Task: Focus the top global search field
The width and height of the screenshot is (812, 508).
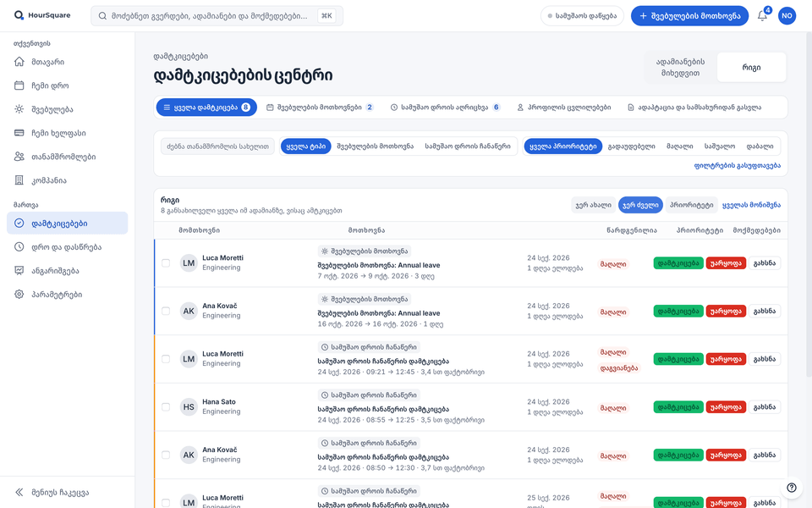Action: click(217, 16)
